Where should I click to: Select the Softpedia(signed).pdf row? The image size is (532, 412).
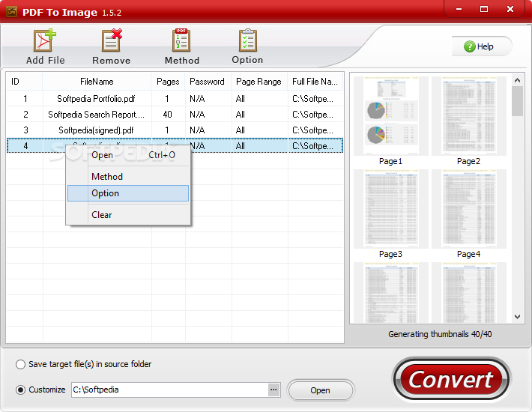coord(175,130)
